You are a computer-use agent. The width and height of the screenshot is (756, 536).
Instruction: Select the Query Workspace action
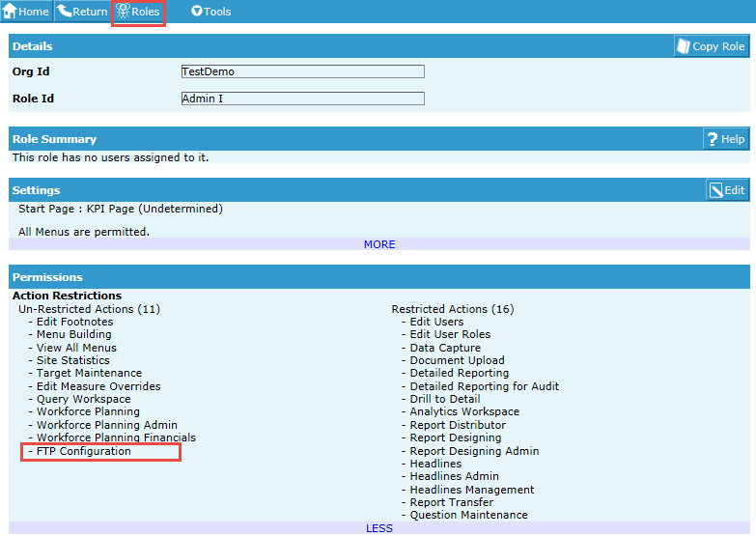point(83,399)
